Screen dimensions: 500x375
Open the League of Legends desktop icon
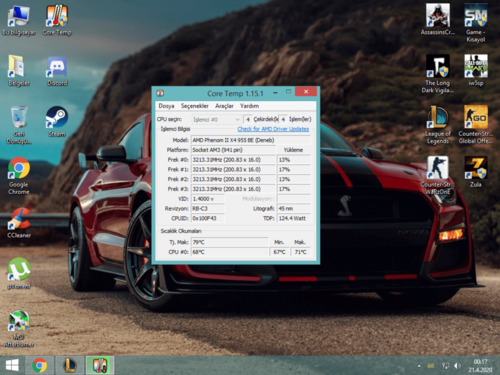pyautogui.click(x=438, y=125)
